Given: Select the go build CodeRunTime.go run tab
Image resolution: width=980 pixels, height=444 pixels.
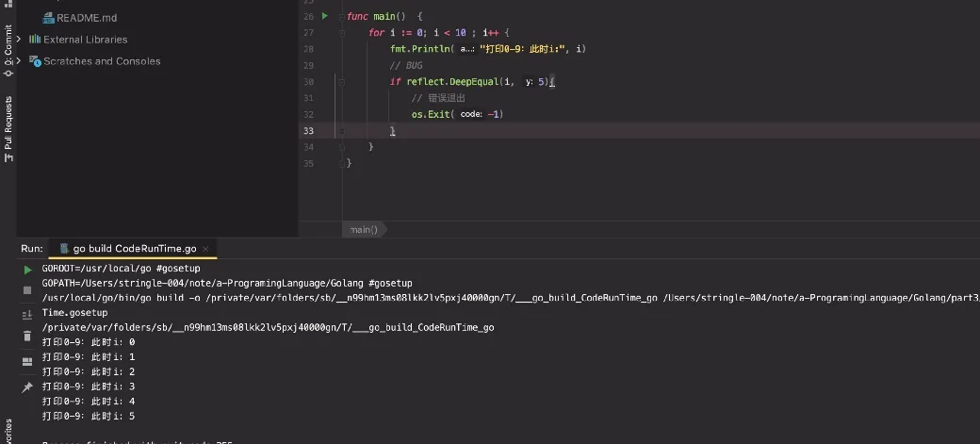Looking at the screenshot, I should (133, 248).
